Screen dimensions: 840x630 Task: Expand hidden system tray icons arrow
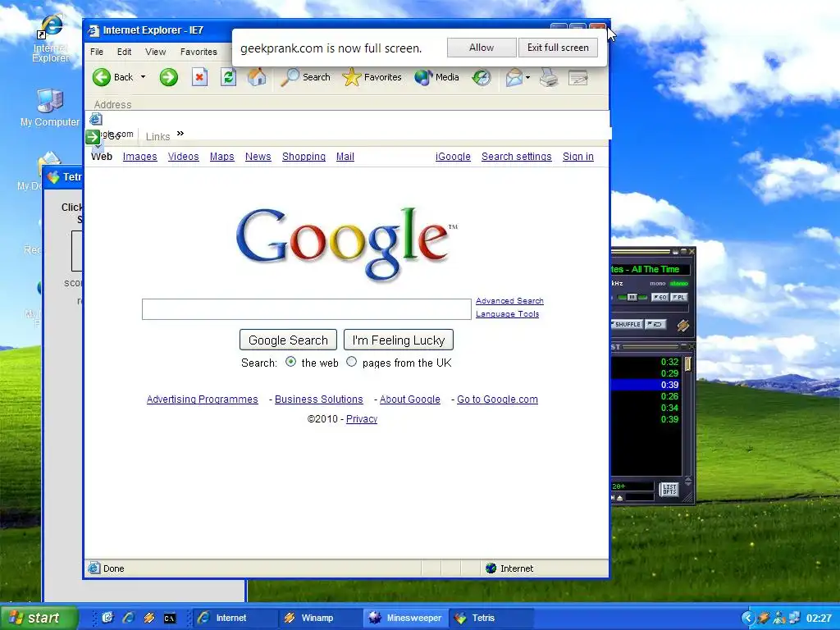click(x=748, y=619)
